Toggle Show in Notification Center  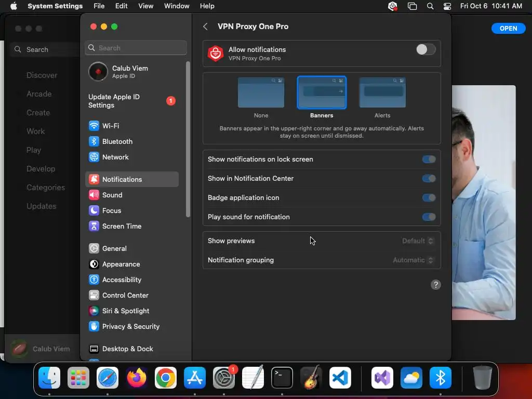(429, 179)
